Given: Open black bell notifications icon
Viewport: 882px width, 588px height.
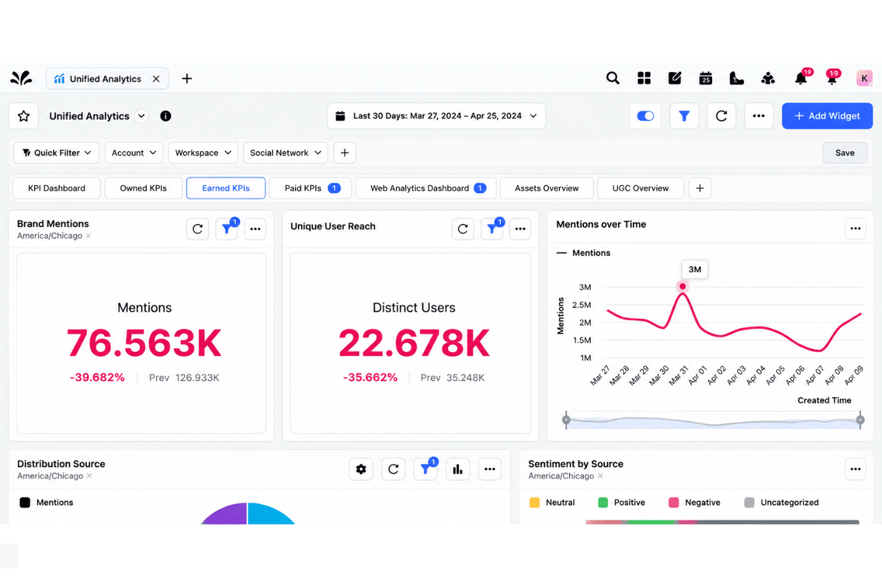Looking at the screenshot, I should coord(801,78).
